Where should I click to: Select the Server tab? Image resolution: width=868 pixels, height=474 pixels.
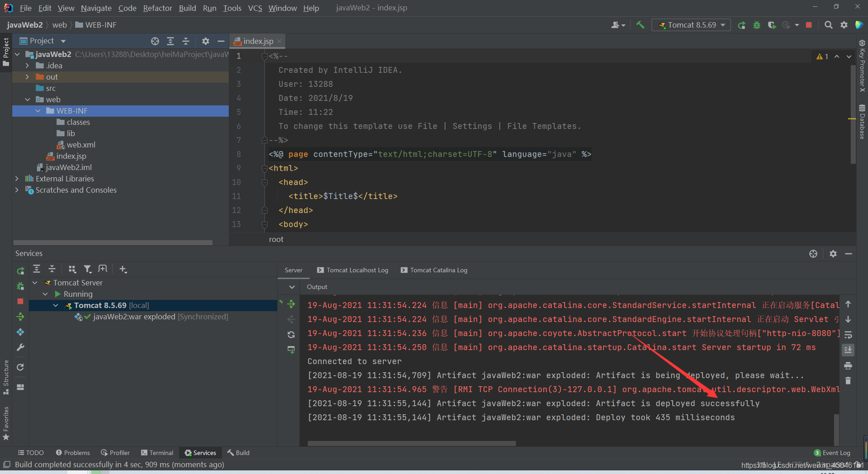click(293, 270)
